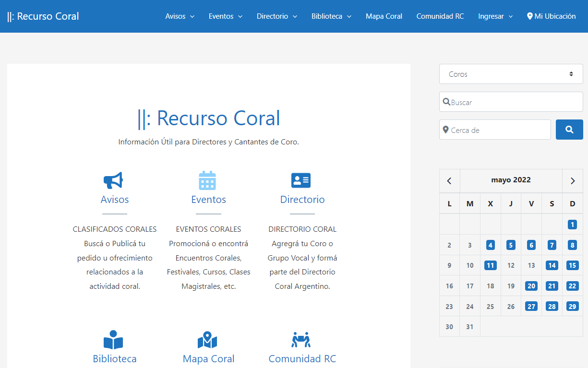Screen dimensions: 588x368
Task: Click the Eventos calendar icon
Action: pos(207,180)
